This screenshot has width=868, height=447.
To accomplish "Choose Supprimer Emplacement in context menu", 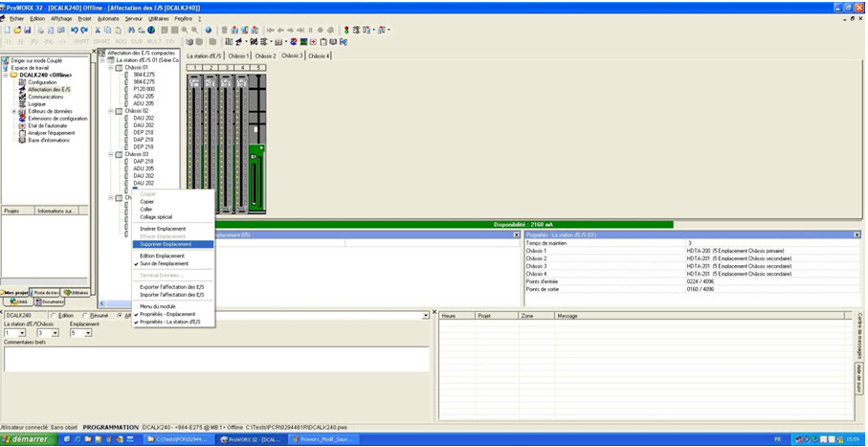I will click(172, 244).
